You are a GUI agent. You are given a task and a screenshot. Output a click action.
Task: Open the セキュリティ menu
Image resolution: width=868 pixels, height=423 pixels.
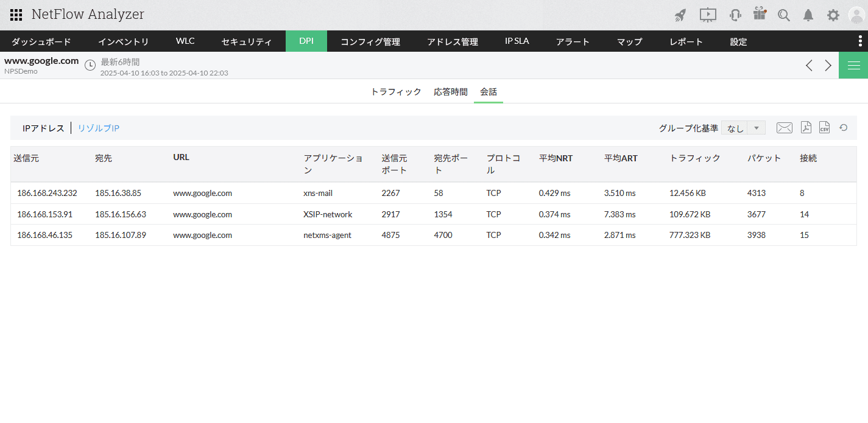247,41
